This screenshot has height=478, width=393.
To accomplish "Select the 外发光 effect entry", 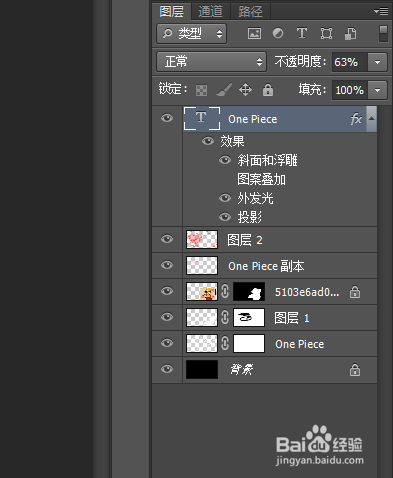I will click(255, 198).
